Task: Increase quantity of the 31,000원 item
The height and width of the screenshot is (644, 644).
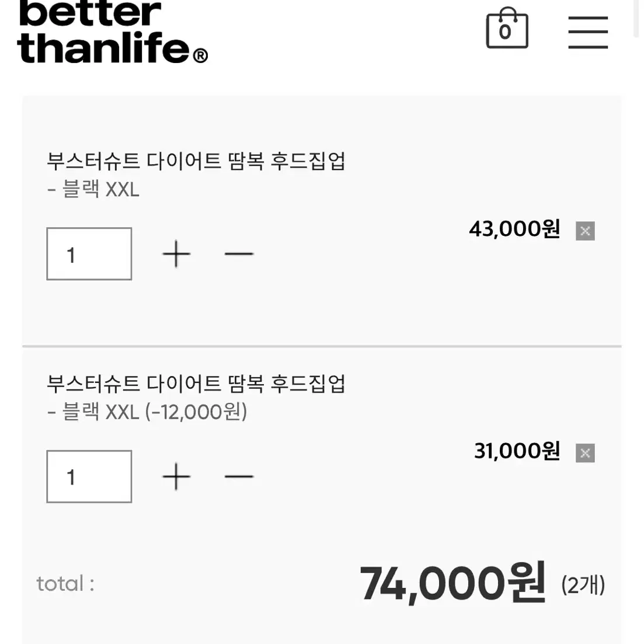Action: [x=176, y=476]
